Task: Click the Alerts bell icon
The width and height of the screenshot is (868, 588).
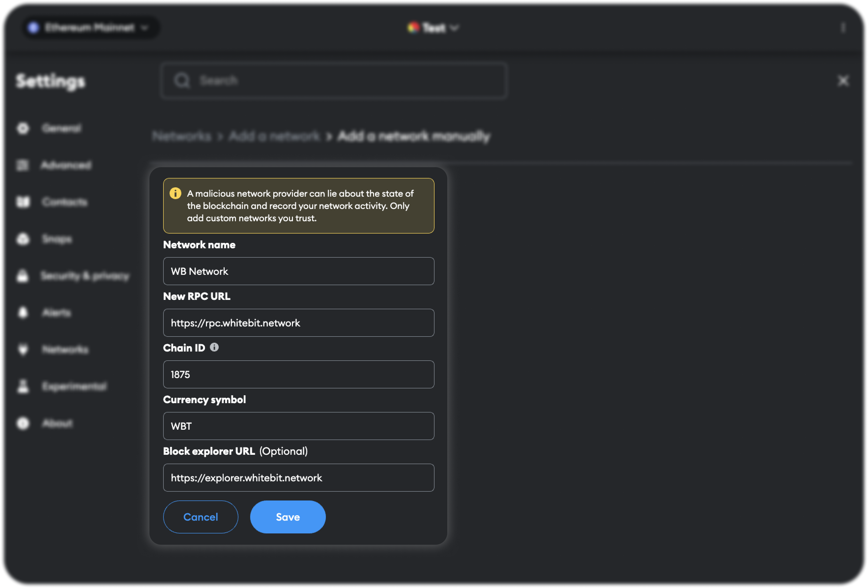Action: pyautogui.click(x=23, y=312)
